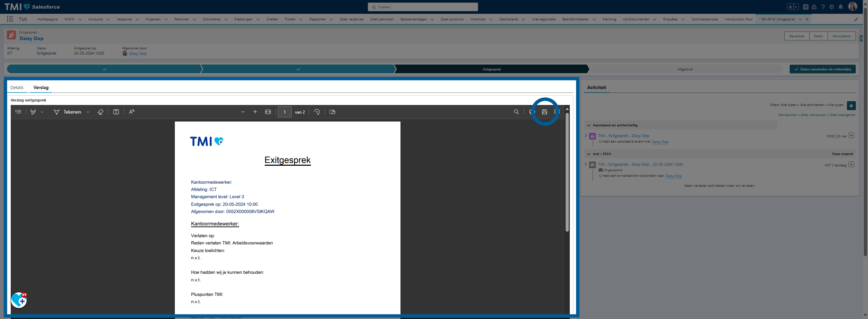Viewport: 868px width, 319px height.
Task: Click the fit to width icon
Action: [268, 112]
